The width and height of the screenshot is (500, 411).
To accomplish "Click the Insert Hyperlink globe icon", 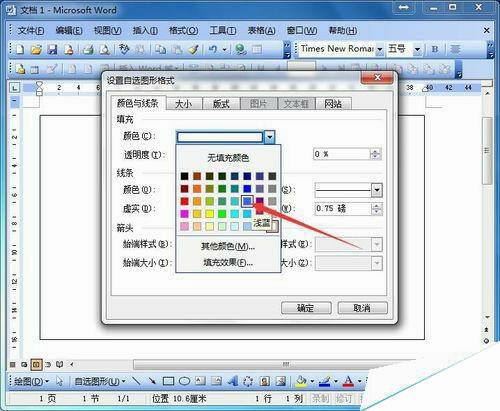I will click(240, 50).
